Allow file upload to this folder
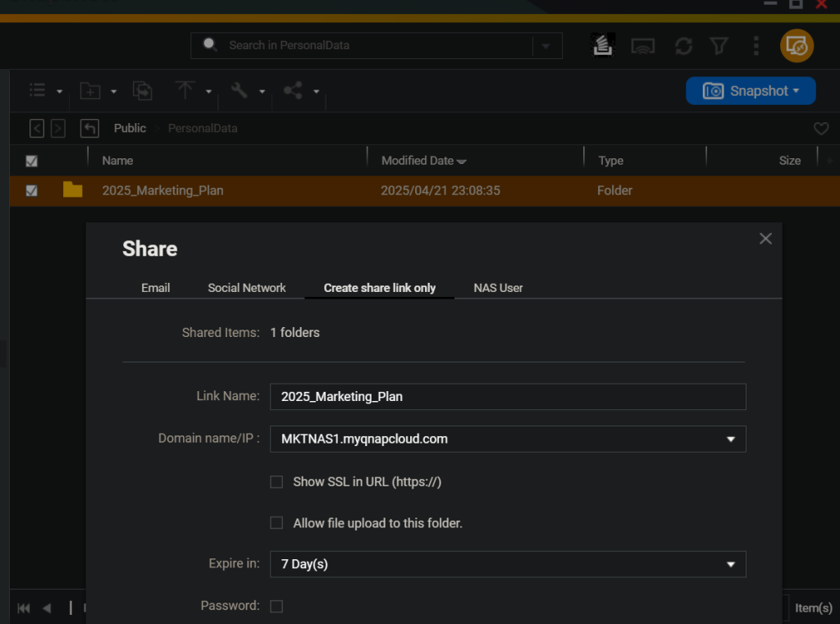 276,522
